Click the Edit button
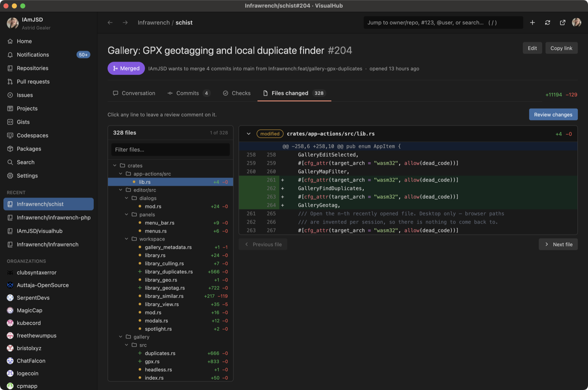The image size is (588, 390). [x=532, y=48]
